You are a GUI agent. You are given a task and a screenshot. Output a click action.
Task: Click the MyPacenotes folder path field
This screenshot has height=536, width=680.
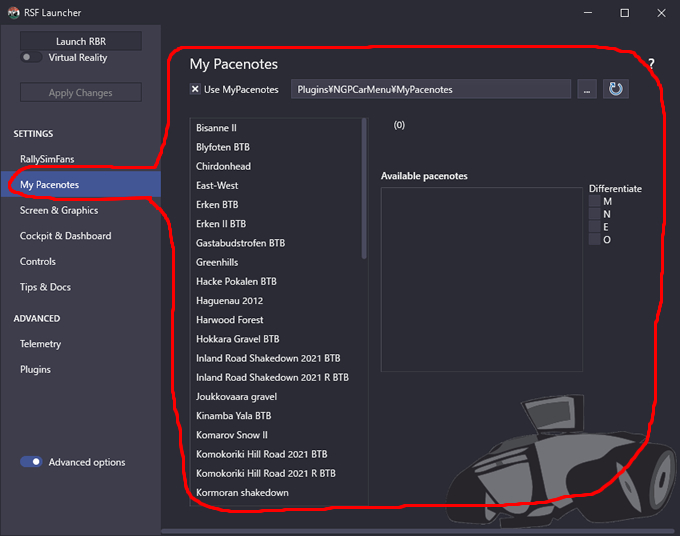(x=431, y=89)
